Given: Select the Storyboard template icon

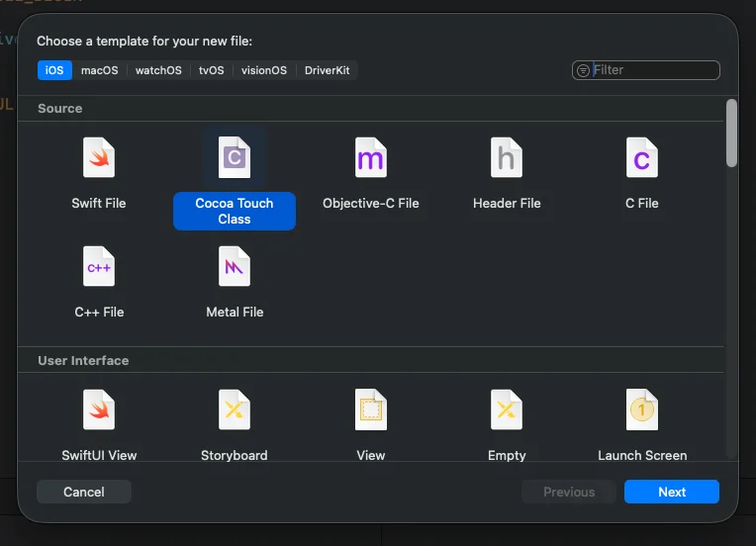Looking at the screenshot, I should pos(235,410).
